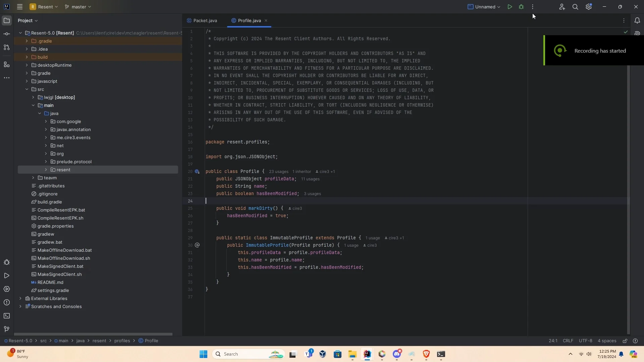Expand the resent package folder
The height and width of the screenshot is (362, 644).
46,170
